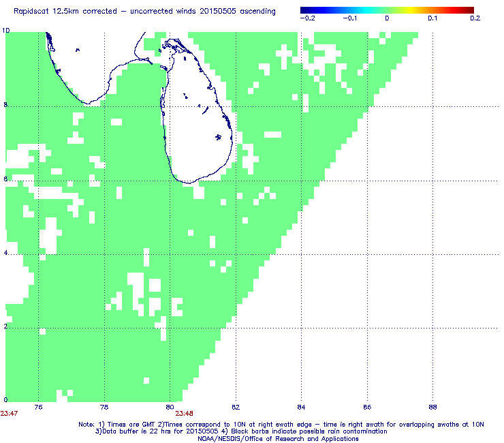Click the swath time label '23:48'
This screenshot has width=504, height=443.
pos(184,414)
